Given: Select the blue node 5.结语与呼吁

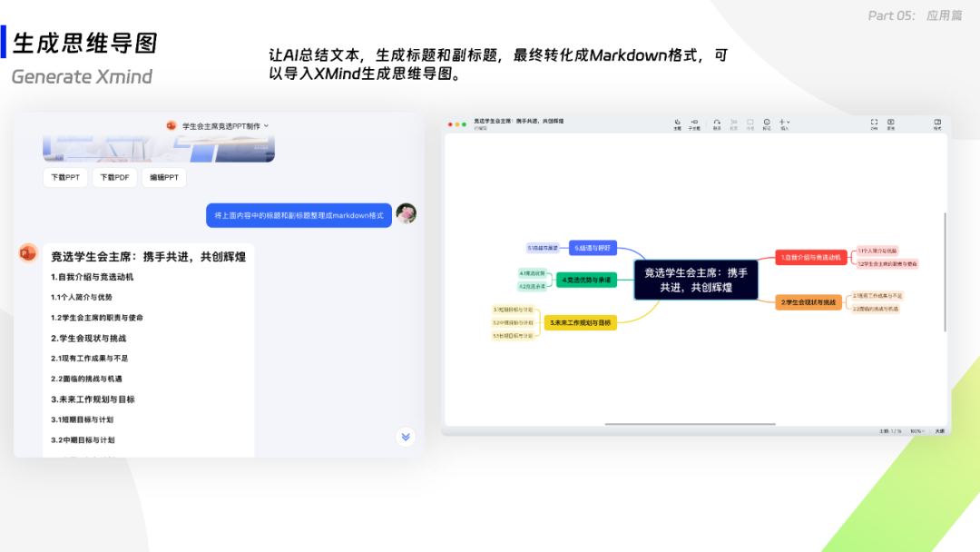Looking at the screenshot, I should tap(593, 248).
